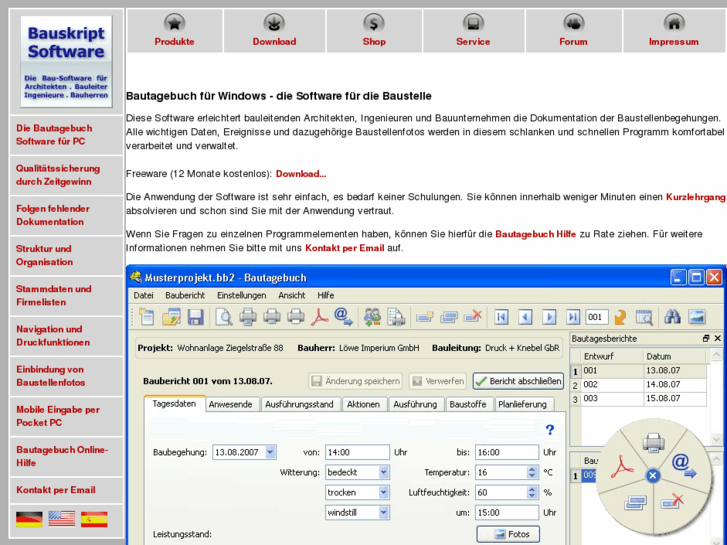Image resolution: width=727 pixels, height=545 pixels.
Task: Open the Ansicht menu
Action: click(x=292, y=295)
